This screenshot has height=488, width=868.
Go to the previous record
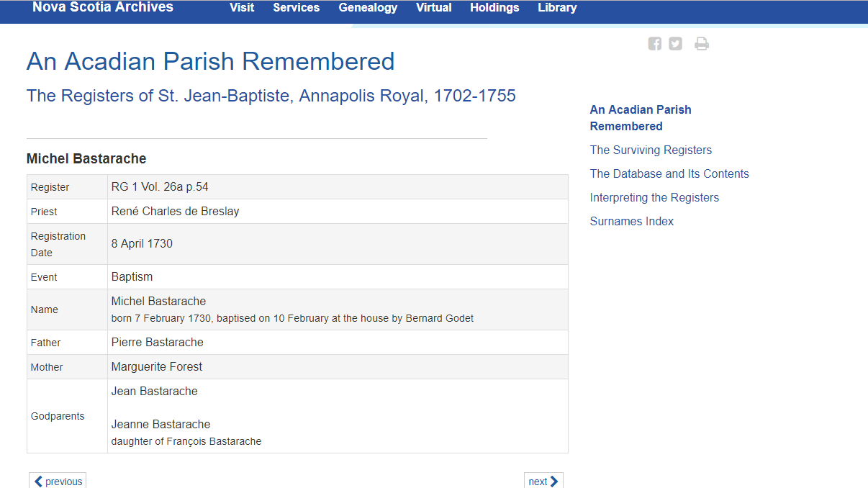pyautogui.click(x=58, y=481)
